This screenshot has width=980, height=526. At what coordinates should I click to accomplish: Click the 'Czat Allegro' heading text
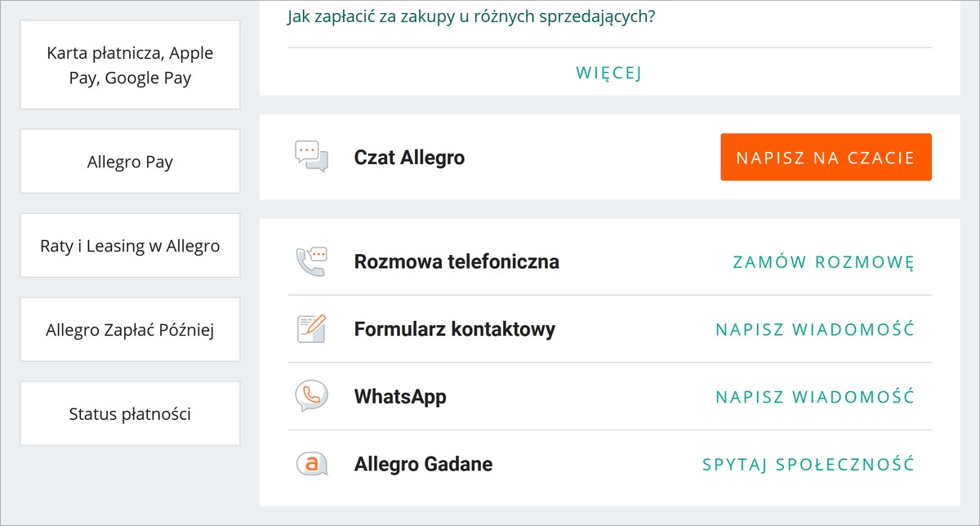(409, 157)
